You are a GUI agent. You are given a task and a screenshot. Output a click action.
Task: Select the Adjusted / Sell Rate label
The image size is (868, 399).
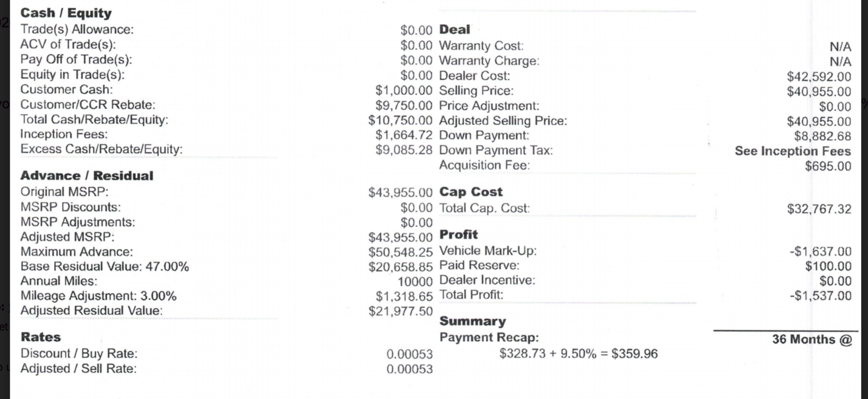[x=78, y=369]
